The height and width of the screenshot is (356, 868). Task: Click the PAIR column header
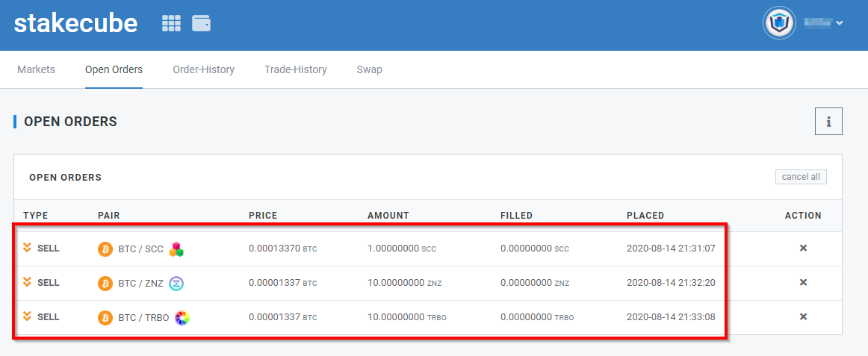[108, 216]
